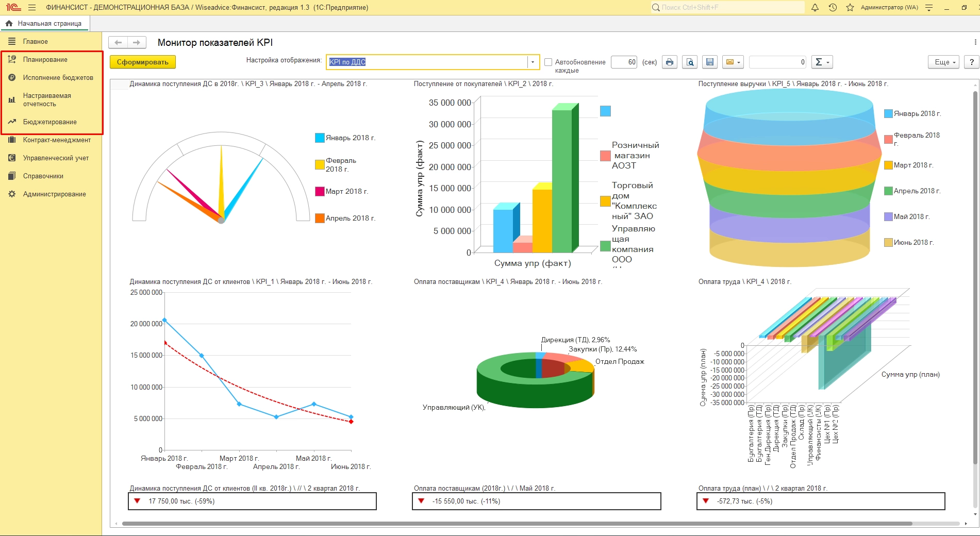Open the Бюджетирование section
Screen dimensions: 980x536
tap(49, 122)
